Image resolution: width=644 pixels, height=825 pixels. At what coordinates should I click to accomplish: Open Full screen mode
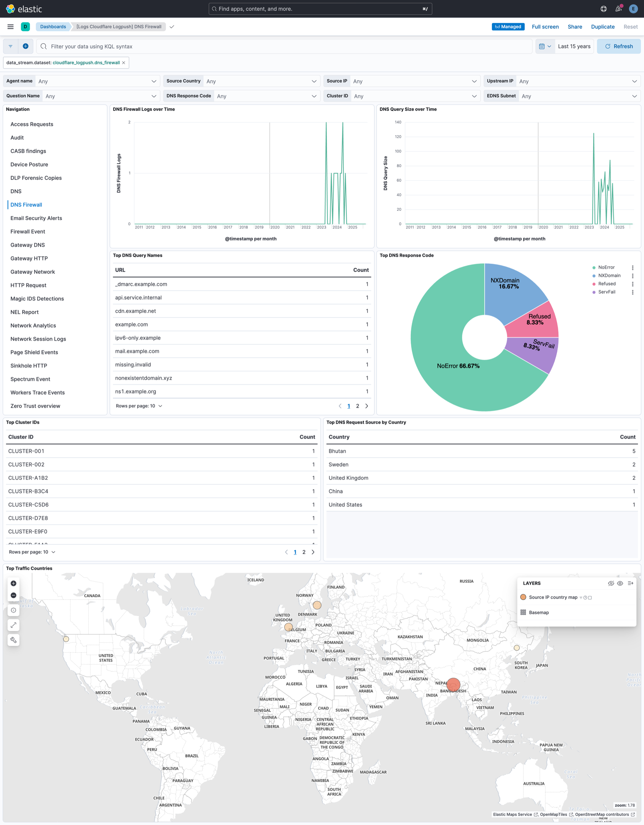coord(545,27)
